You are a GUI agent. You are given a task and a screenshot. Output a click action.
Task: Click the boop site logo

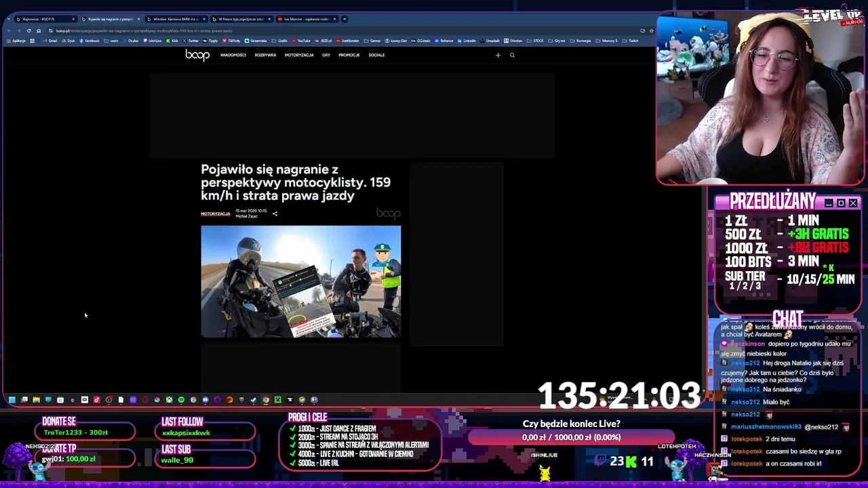click(x=197, y=55)
